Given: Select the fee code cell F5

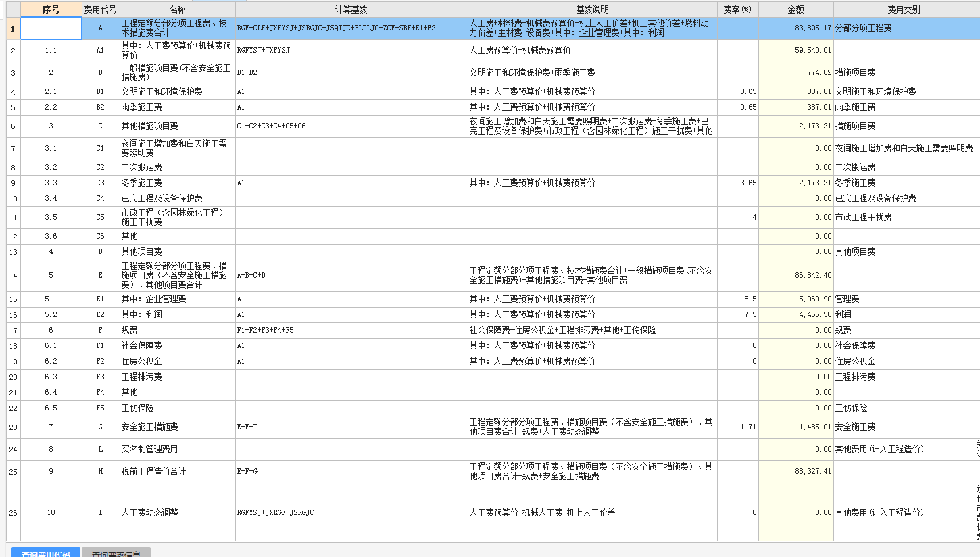Looking at the screenshot, I should click(101, 408).
